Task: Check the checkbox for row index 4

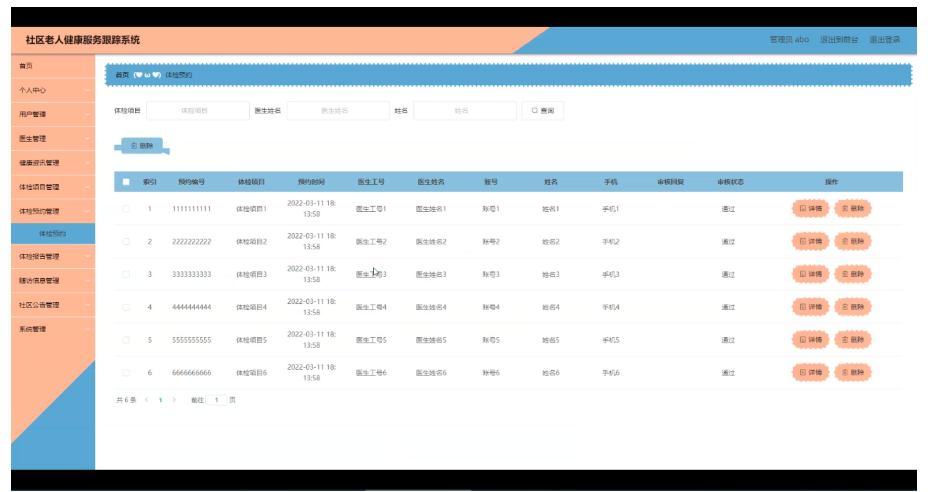Action: [126, 307]
